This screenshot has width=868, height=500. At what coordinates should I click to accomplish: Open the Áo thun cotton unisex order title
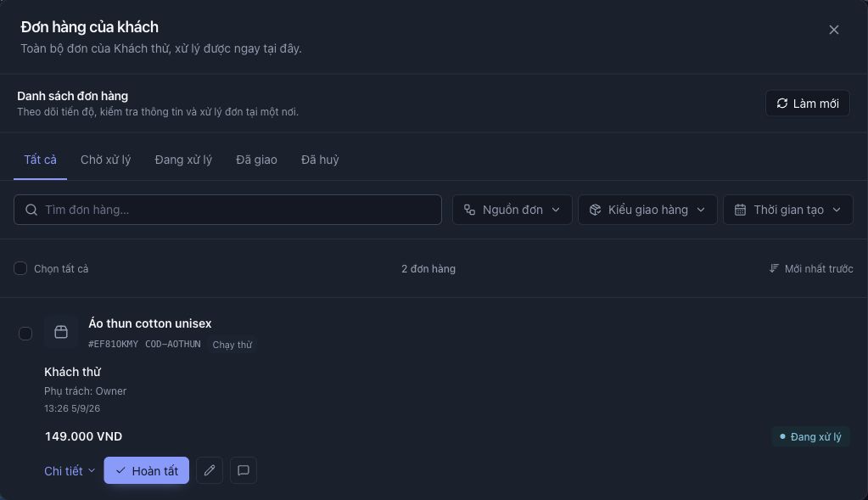coord(150,323)
